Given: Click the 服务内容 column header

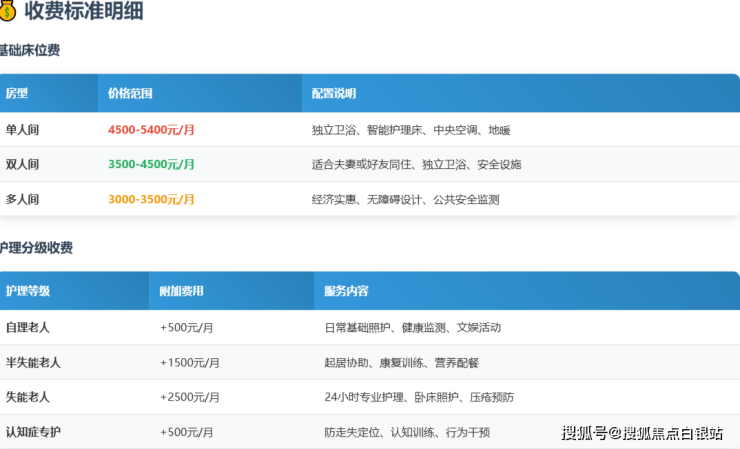Looking at the screenshot, I should [x=346, y=291].
